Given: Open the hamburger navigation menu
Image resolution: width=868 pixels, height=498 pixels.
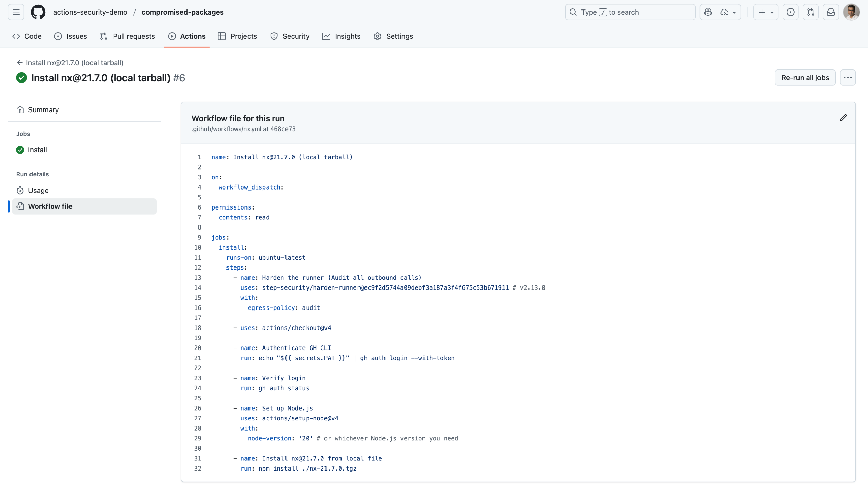Looking at the screenshot, I should [16, 12].
